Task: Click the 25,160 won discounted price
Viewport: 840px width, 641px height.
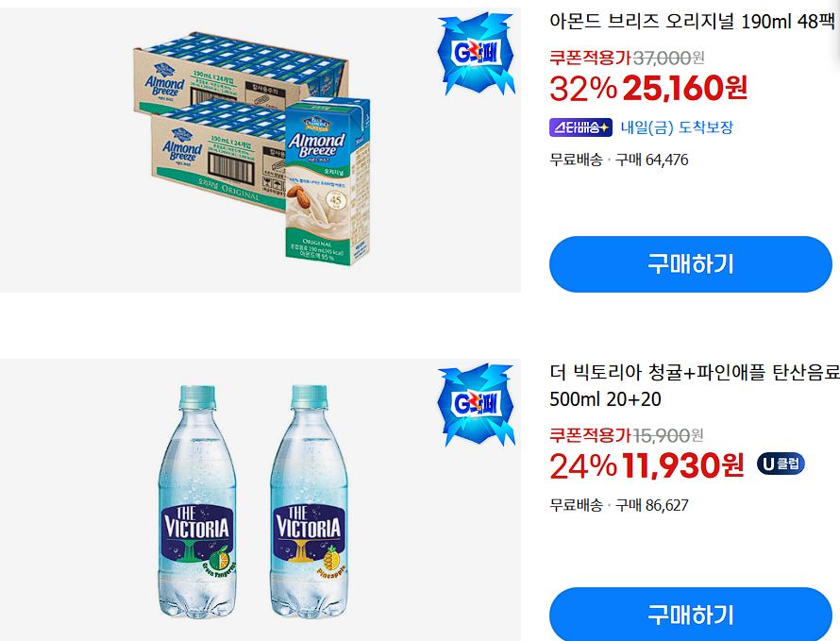Action: (x=684, y=88)
